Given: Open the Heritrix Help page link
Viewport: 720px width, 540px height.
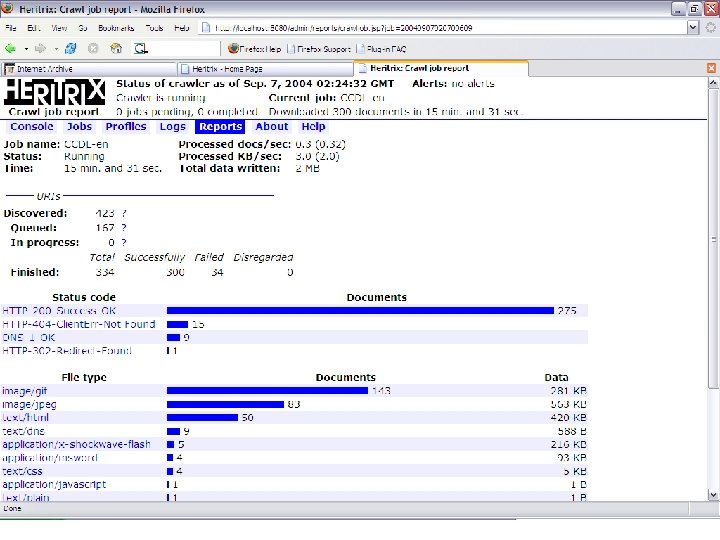Looking at the screenshot, I should (313, 127).
